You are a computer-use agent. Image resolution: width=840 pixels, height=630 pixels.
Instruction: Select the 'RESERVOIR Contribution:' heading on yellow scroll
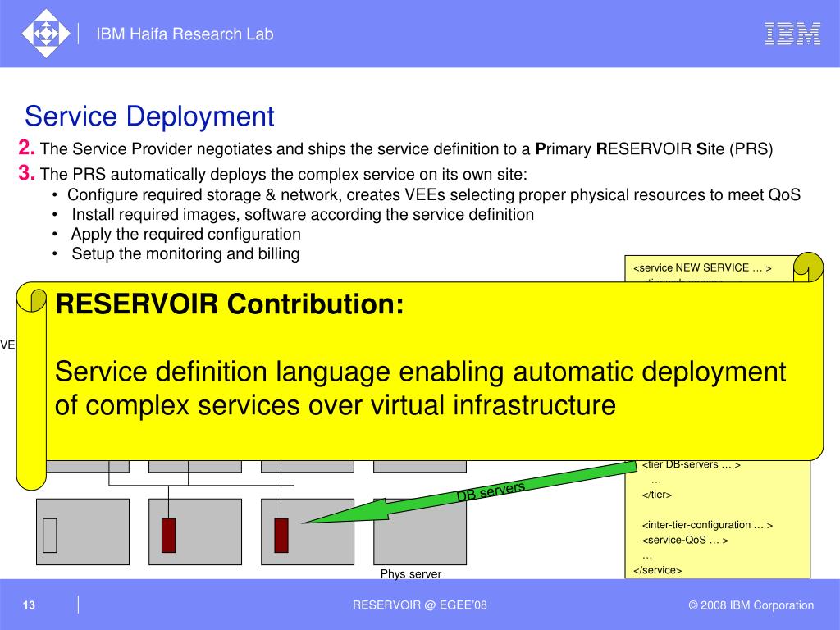coord(230,304)
